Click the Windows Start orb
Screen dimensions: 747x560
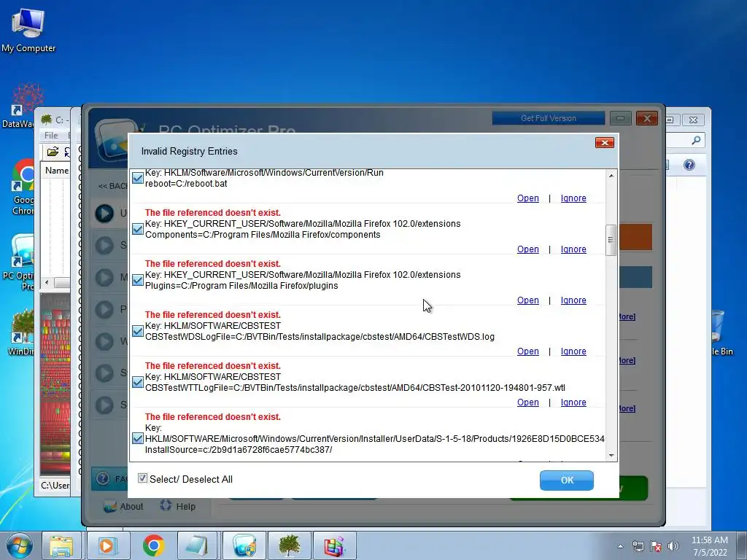click(x=20, y=545)
